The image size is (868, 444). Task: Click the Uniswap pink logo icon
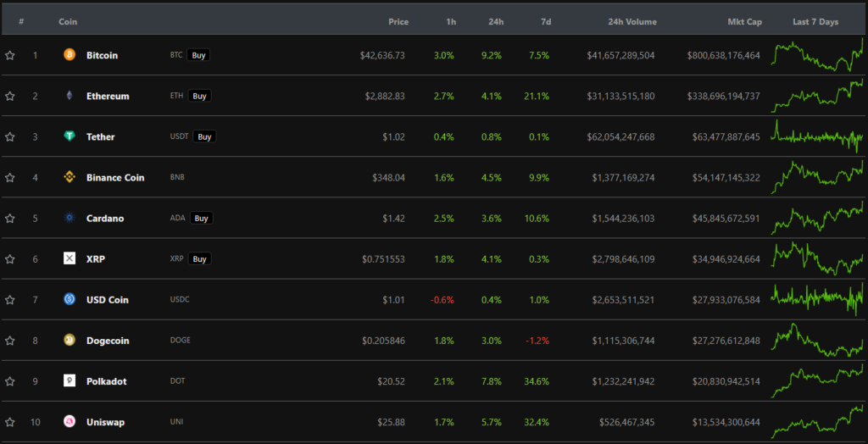click(x=70, y=422)
